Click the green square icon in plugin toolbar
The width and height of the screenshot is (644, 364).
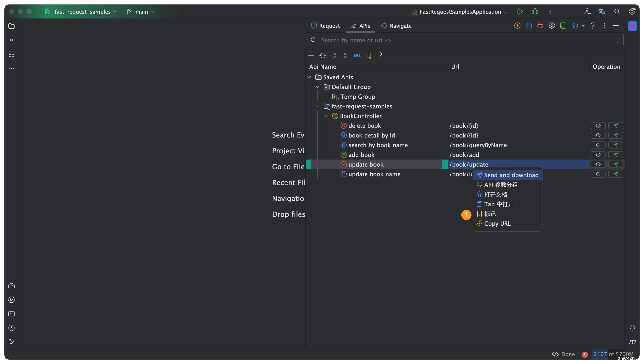click(563, 26)
